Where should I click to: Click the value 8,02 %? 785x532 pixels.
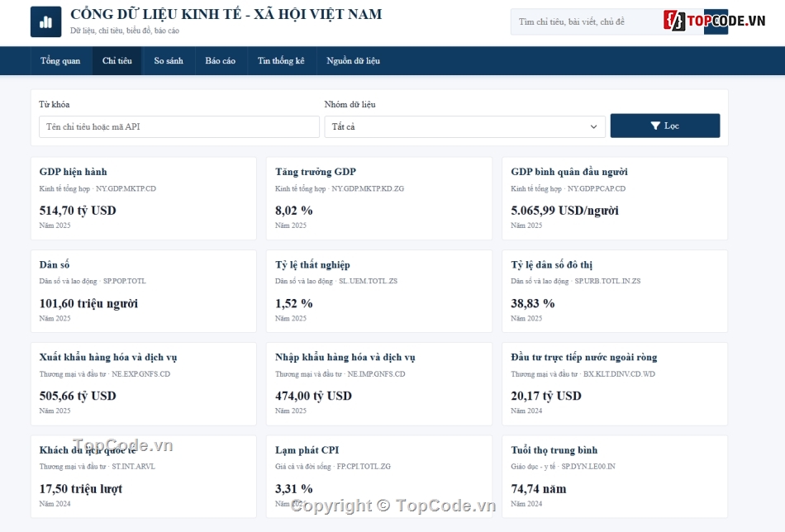(x=294, y=211)
